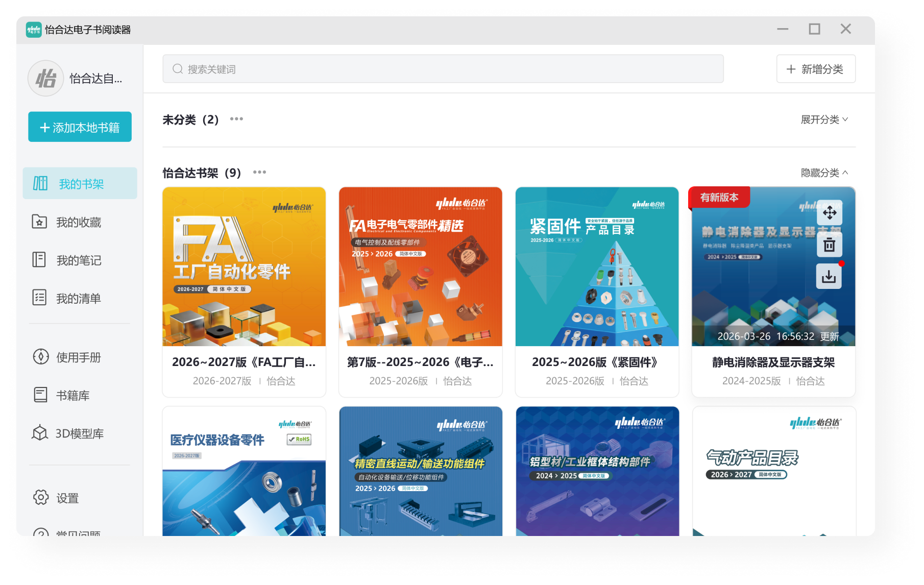Focus the 搜索关键词 search field
Screen dimensions: 924x585
pos(443,69)
